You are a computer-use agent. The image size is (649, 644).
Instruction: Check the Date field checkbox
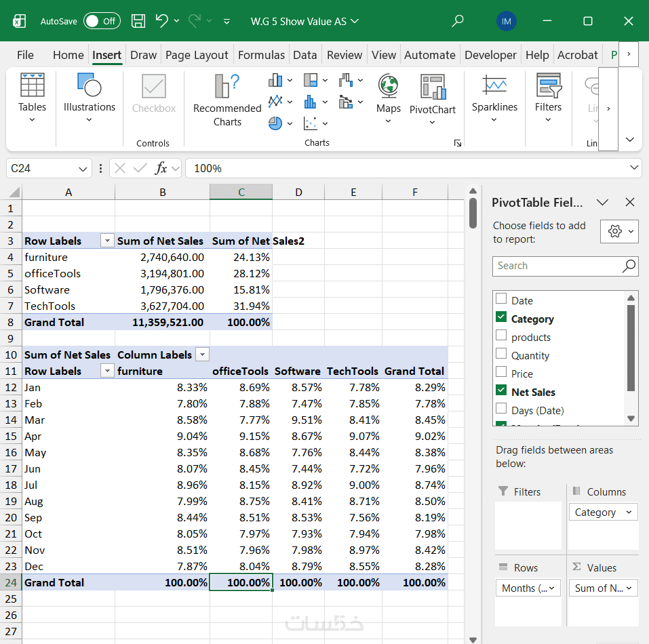click(x=501, y=299)
